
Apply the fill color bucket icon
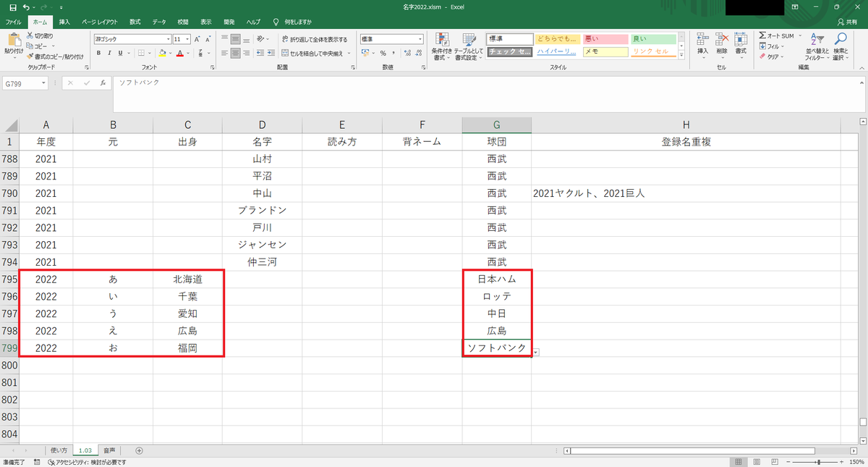click(162, 53)
